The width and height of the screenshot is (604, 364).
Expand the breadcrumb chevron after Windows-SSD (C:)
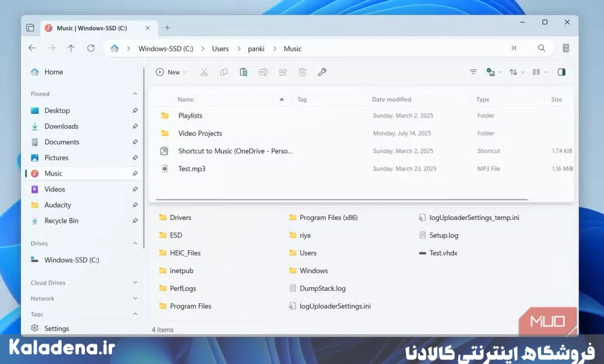203,48
